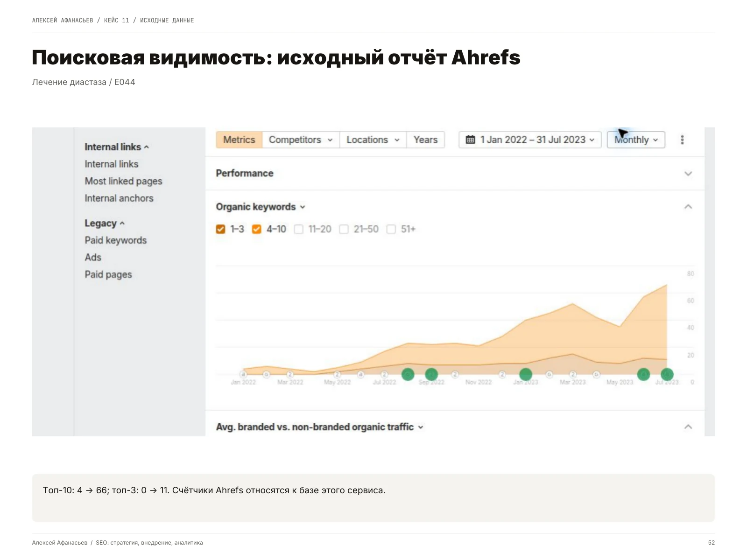
Task: Click the Performance section heading
Action: 245,173
